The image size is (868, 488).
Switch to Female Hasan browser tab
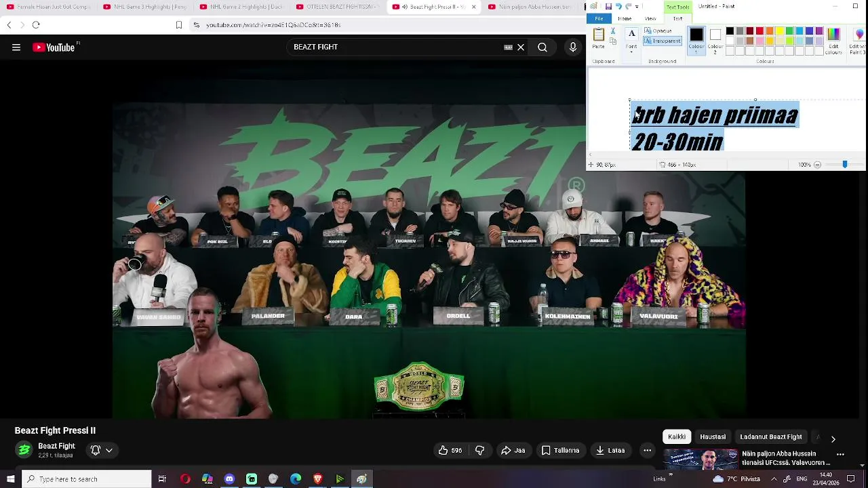pyautogui.click(x=47, y=7)
